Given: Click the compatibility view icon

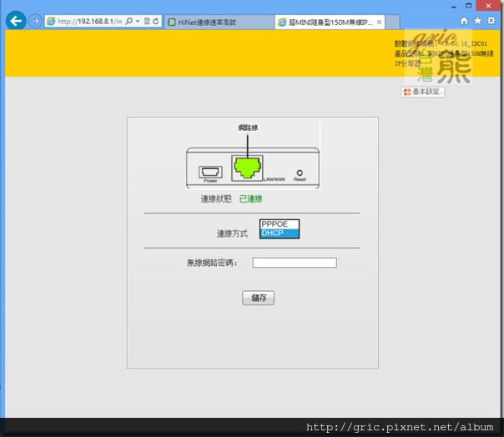Looking at the screenshot, I should point(147,21).
